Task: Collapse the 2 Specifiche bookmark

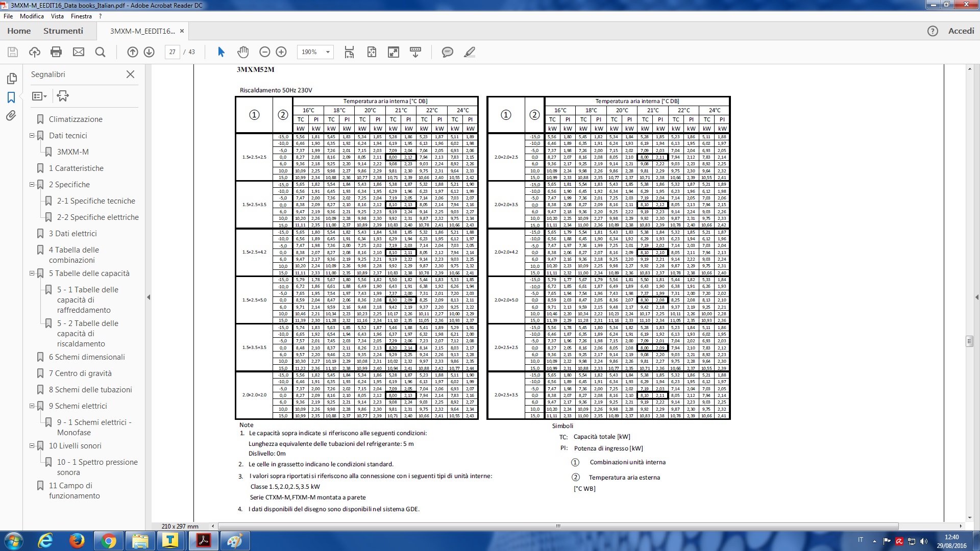Action: [x=32, y=185]
